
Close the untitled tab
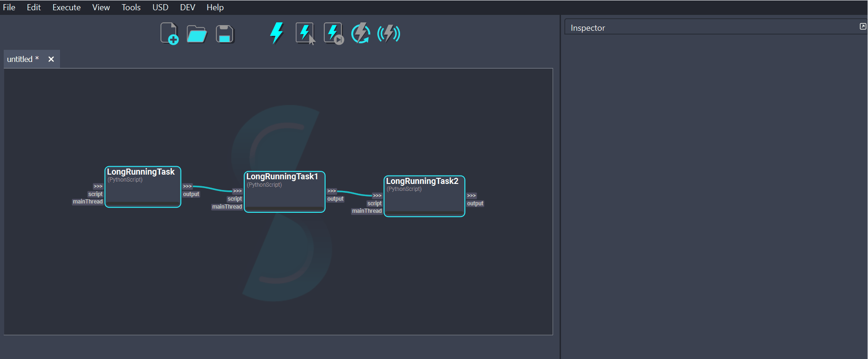(51, 59)
